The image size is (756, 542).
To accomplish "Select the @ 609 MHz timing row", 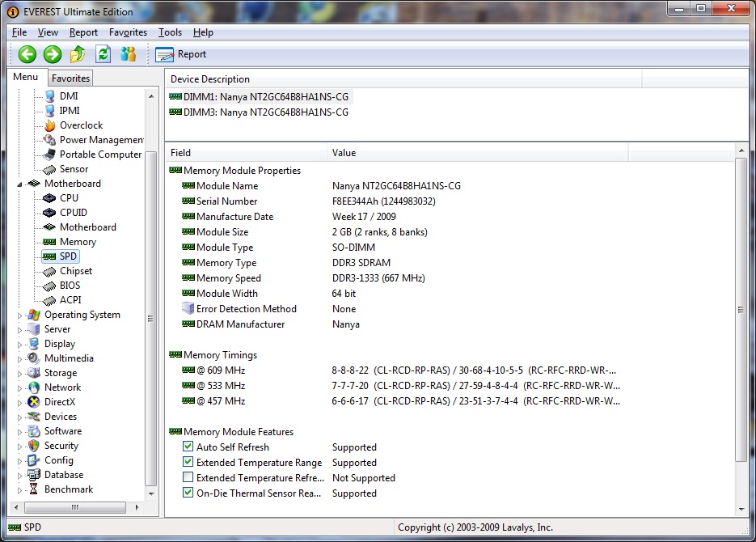I will (x=400, y=371).
